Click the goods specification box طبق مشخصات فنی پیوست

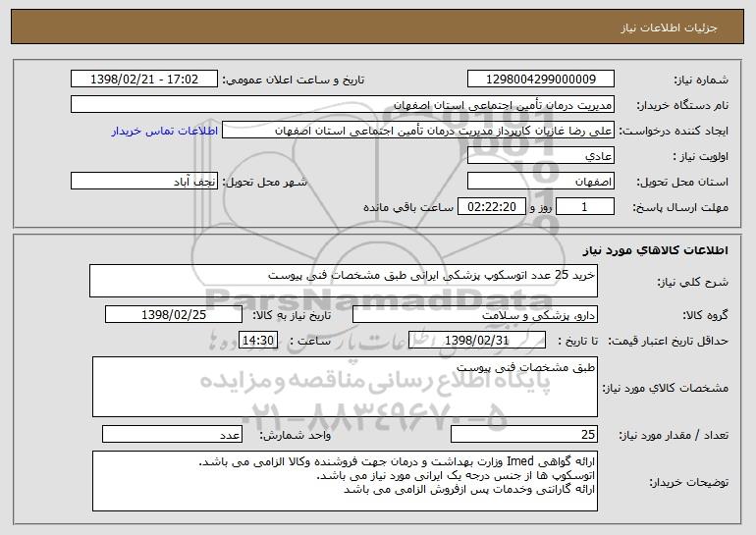[345, 387]
